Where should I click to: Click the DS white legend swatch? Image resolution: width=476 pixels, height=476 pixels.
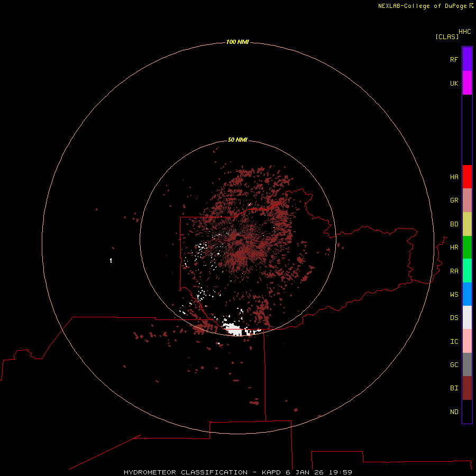(x=467, y=317)
